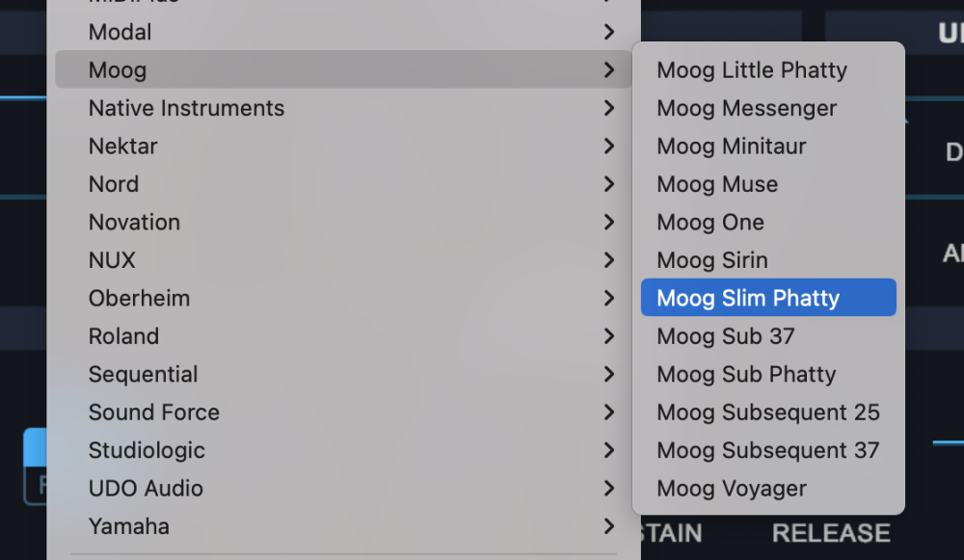Expand the Roland submenu chevron

coord(608,336)
